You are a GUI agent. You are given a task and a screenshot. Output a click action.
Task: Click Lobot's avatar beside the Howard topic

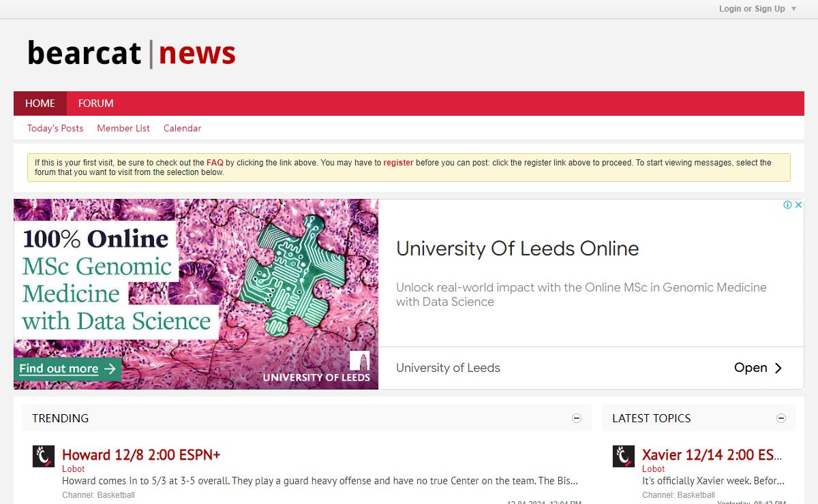click(x=44, y=456)
